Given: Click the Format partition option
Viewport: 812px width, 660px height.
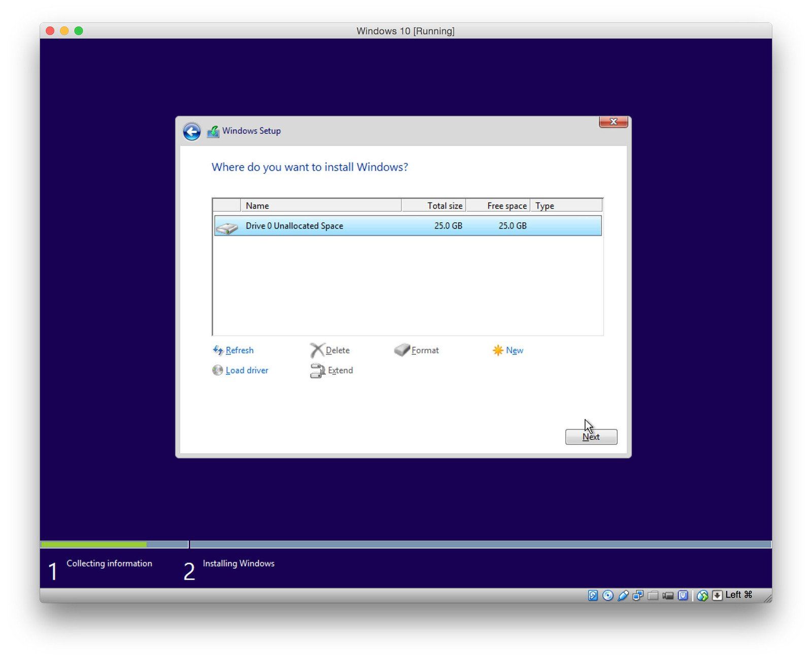Looking at the screenshot, I should [425, 350].
